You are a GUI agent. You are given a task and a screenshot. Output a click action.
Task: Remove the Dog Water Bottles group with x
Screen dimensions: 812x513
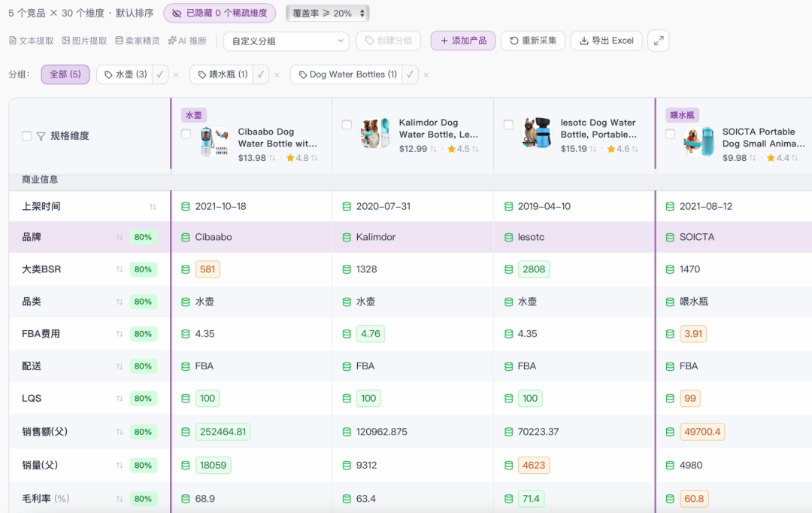(426, 75)
